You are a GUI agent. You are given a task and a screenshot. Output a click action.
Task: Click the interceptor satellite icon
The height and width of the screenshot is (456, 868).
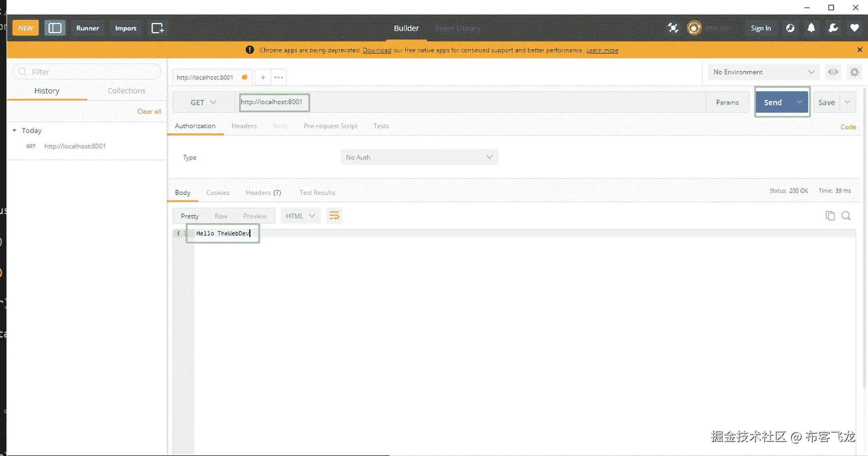coord(673,28)
